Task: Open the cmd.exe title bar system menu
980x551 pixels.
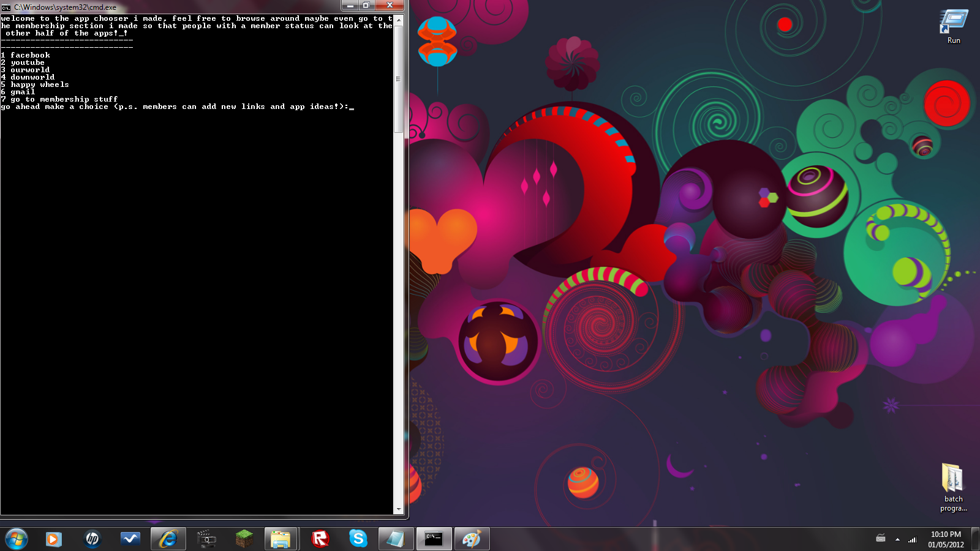Action: coord(6,7)
